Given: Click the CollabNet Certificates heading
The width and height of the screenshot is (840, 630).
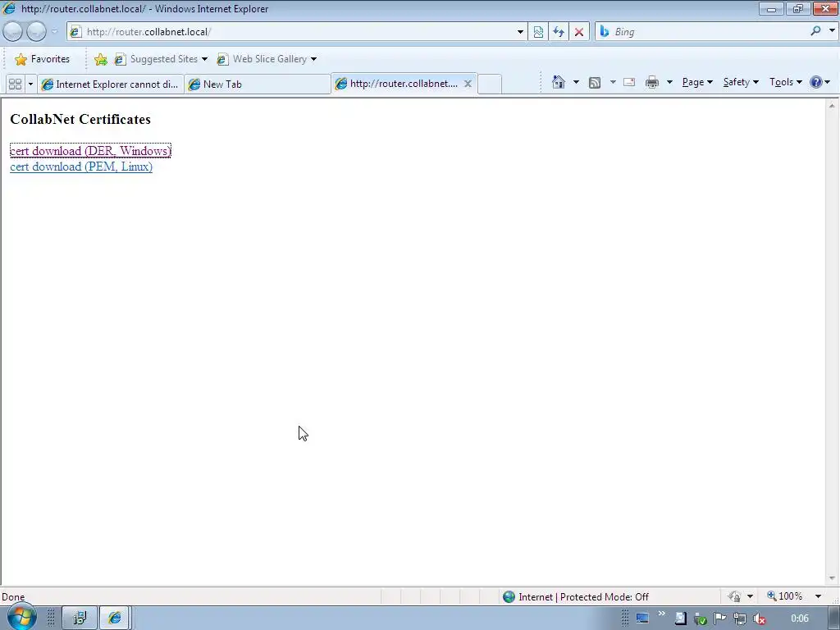Looking at the screenshot, I should [x=80, y=120].
